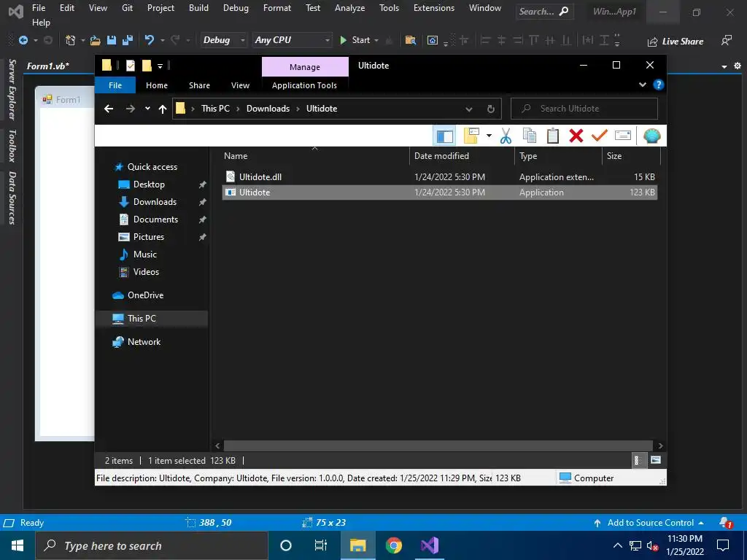Toggle the navigation pane button in Explorer toolbar
This screenshot has height=560, width=747.
444,136
